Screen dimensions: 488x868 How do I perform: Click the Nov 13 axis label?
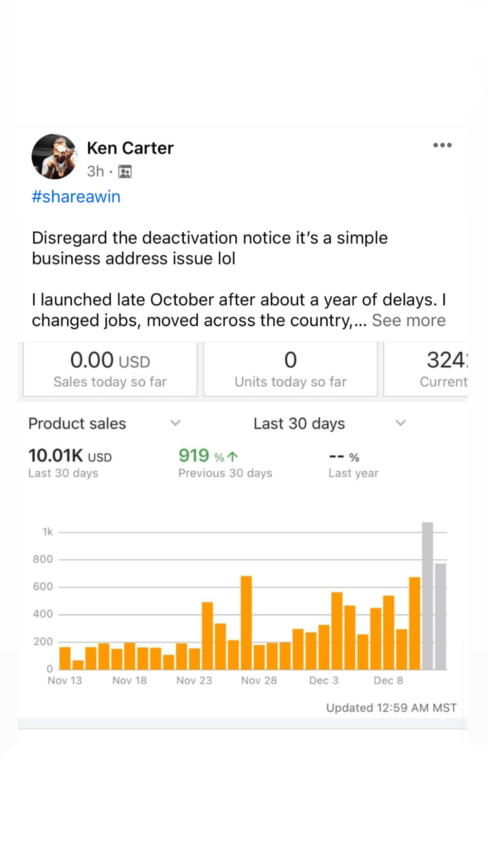(65, 680)
